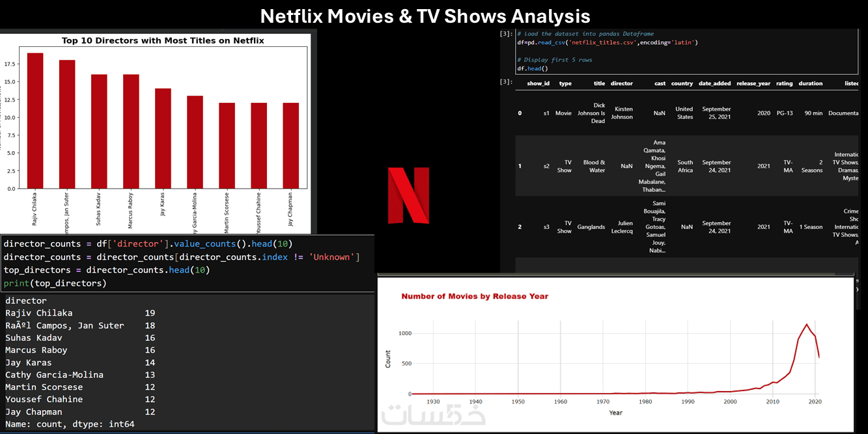Click the s2 show_id cell
868x434 pixels.
(546, 166)
